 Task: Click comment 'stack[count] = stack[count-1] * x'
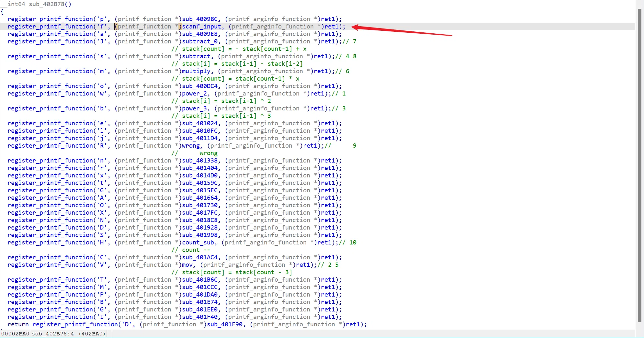coord(241,79)
